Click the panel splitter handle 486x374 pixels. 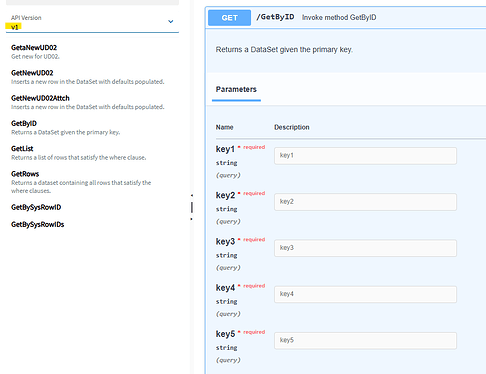click(x=192, y=207)
